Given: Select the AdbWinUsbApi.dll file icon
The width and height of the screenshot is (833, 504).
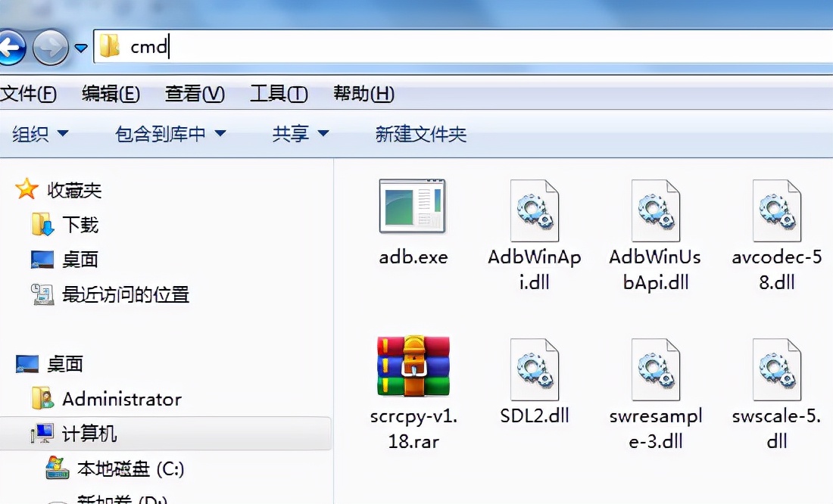Looking at the screenshot, I should pyautogui.click(x=656, y=211).
